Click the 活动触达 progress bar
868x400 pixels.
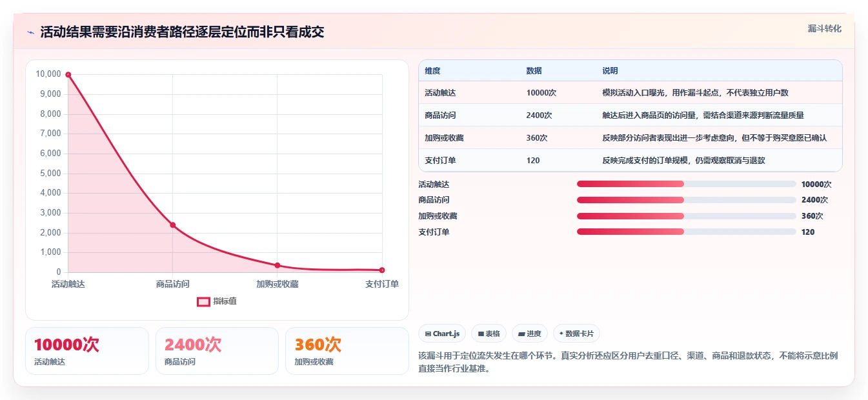point(687,184)
